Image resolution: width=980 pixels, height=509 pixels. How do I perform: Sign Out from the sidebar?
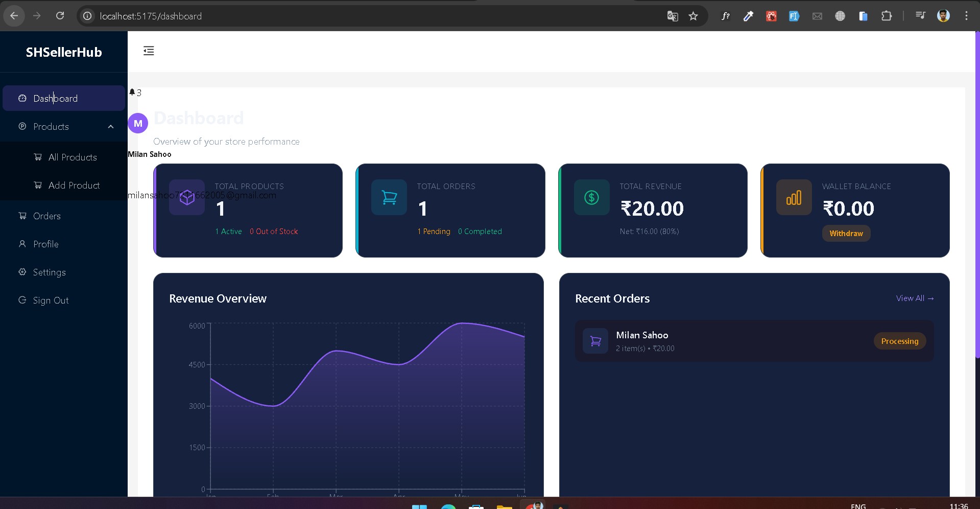(x=51, y=300)
